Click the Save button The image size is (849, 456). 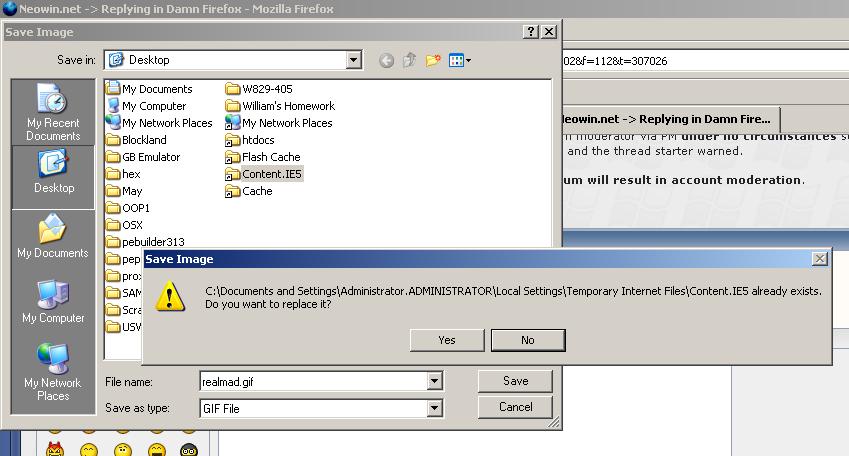pos(515,381)
